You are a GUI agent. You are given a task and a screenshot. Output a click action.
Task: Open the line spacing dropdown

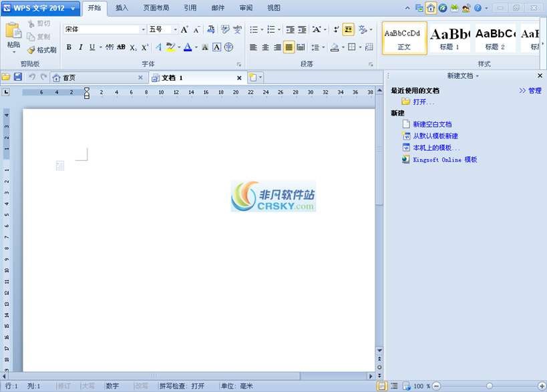[323, 47]
